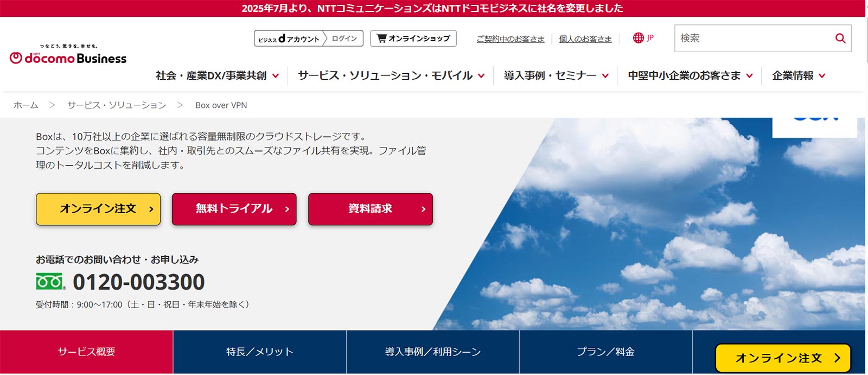Go to ホーム breadcrumb
Screen dimensions: 868x375
(x=26, y=105)
